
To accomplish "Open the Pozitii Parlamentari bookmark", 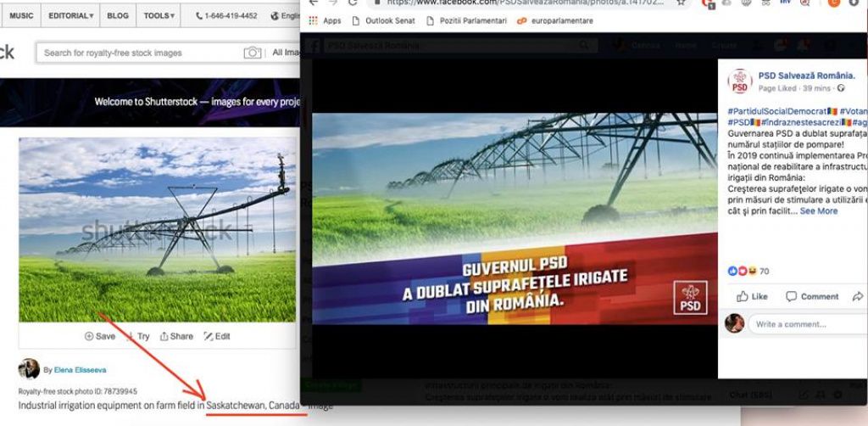I will pyautogui.click(x=466, y=21).
